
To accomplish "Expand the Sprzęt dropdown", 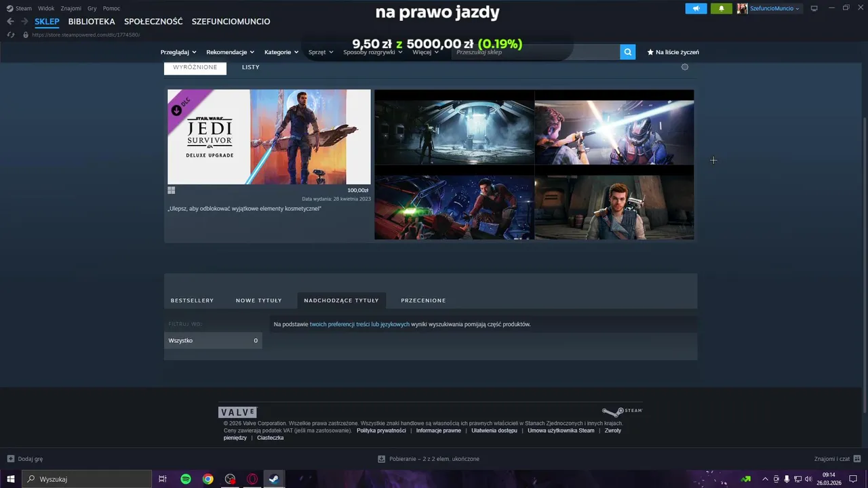I will 321,52.
